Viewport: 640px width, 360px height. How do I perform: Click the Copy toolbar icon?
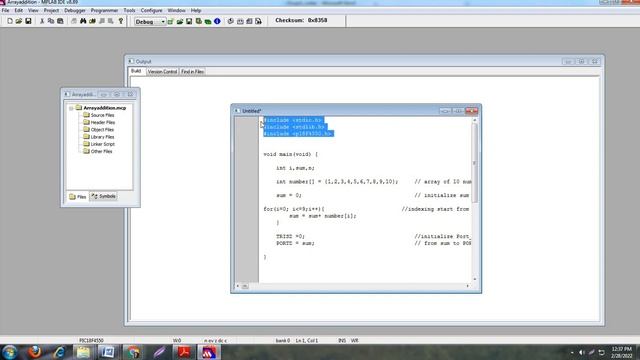51,21
